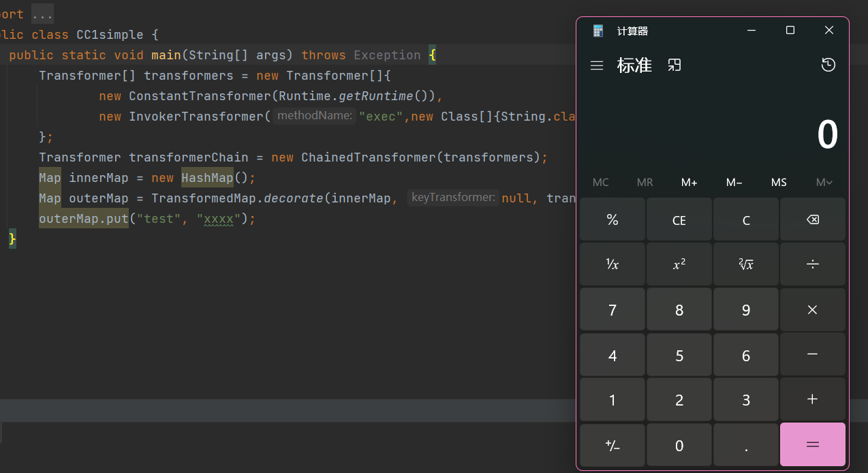This screenshot has height=473, width=868.
Task: Click the M+ memory add button
Action: pos(689,182)
